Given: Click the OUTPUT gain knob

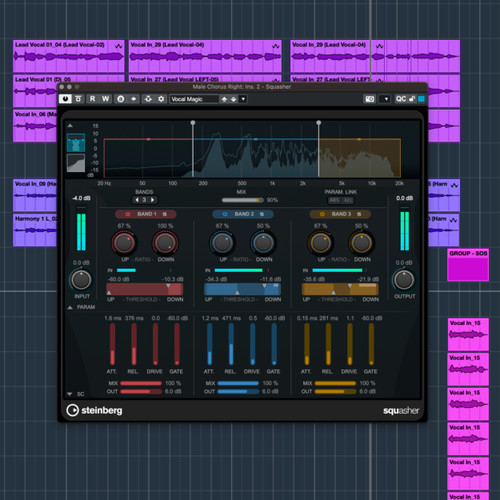Looking at the screenshot, I should [404, 280].
